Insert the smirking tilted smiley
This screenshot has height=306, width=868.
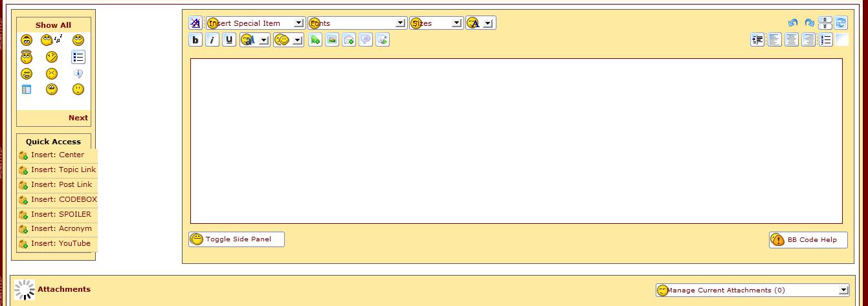(x=52, y=57)
